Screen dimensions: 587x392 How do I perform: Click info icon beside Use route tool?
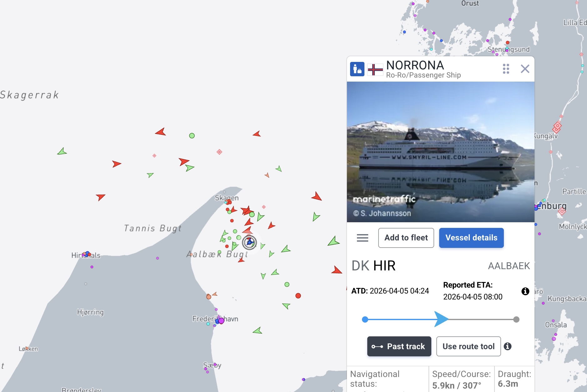tap(508, 346)
